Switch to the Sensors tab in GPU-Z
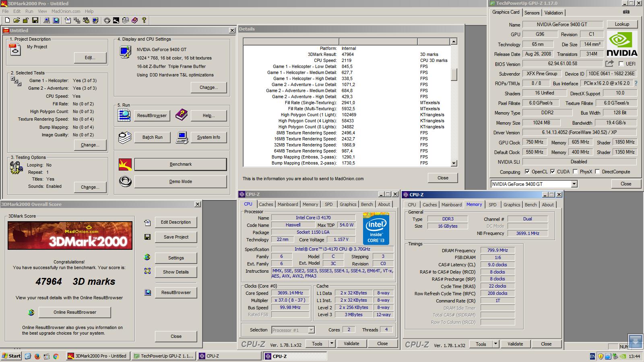Image resolution: width=644 pixels, height=362 pixels. [x=532, y=13]
